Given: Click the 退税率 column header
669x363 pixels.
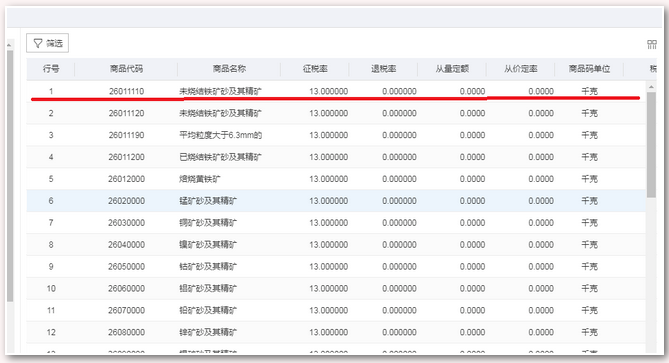Looking at the screenshot, I should [383, 69].
